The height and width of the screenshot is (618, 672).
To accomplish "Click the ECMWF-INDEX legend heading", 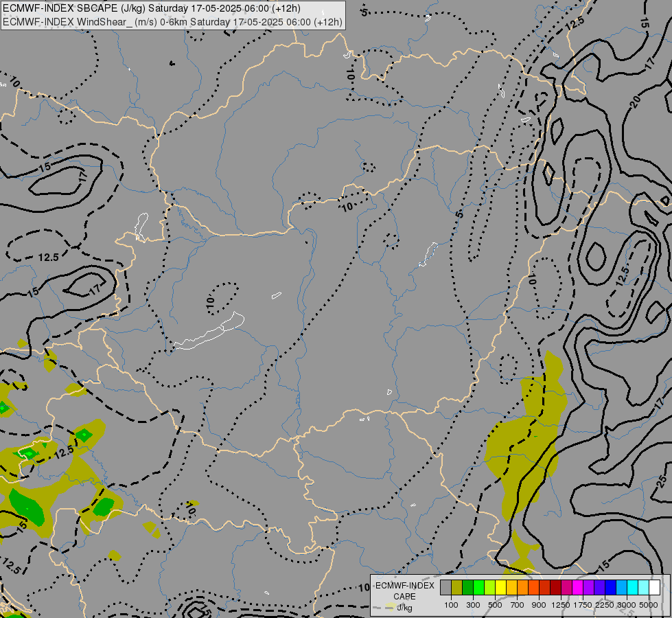I will click(405, 586).
